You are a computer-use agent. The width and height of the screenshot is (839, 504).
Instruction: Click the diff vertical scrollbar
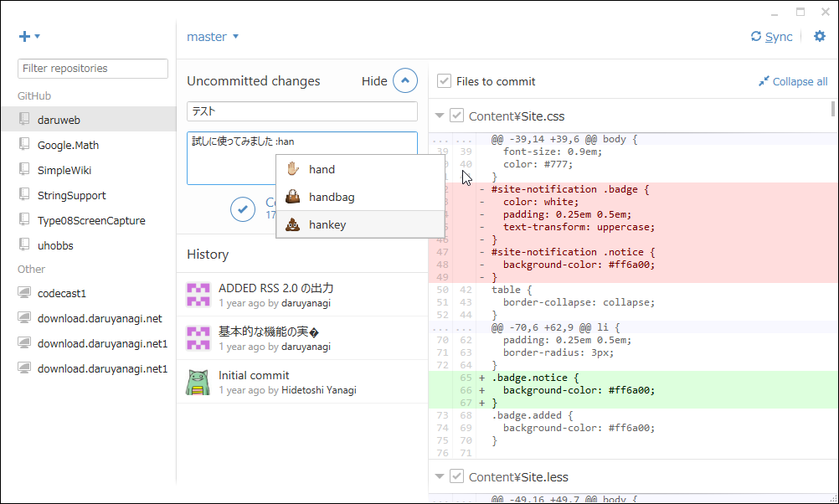click(x=832, y=109)
